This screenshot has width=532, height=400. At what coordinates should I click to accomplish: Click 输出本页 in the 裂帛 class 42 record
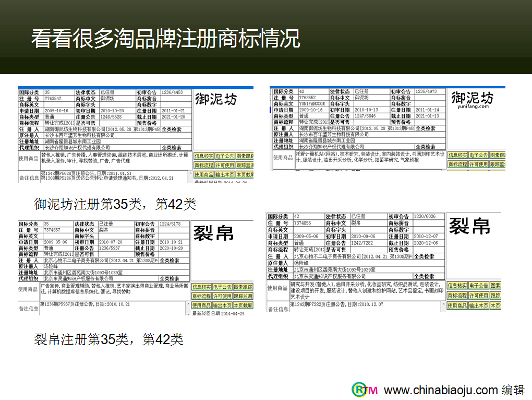tap(479, 305)
